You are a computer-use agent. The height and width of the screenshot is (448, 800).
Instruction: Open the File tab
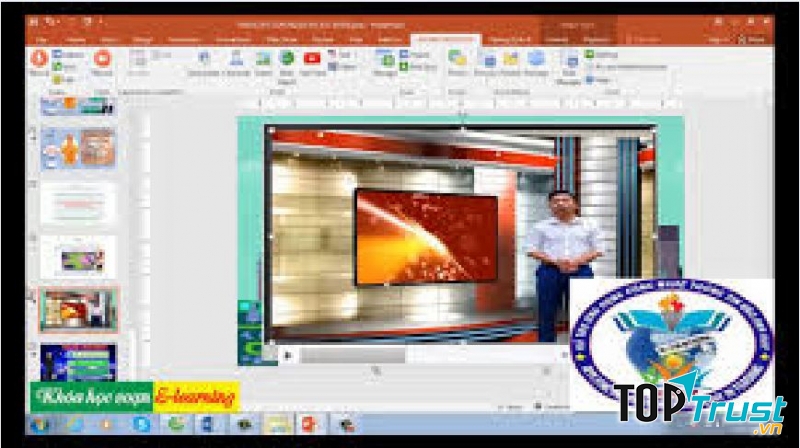pos(42,39)
